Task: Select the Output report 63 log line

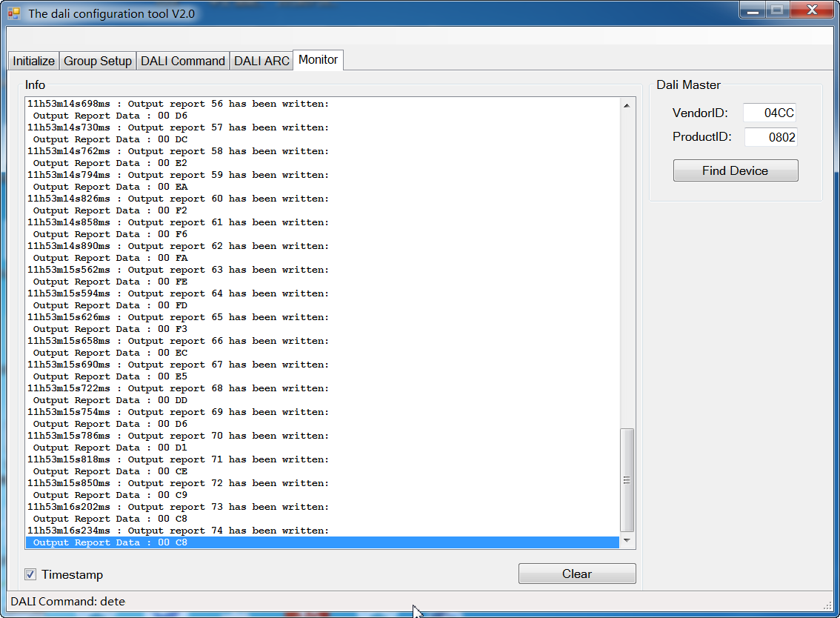Action: [178, 270]
